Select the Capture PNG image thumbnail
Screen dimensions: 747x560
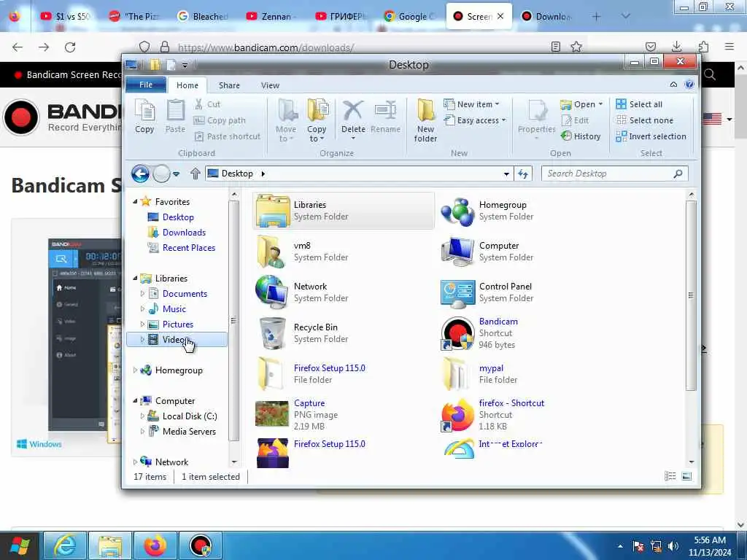272,414
